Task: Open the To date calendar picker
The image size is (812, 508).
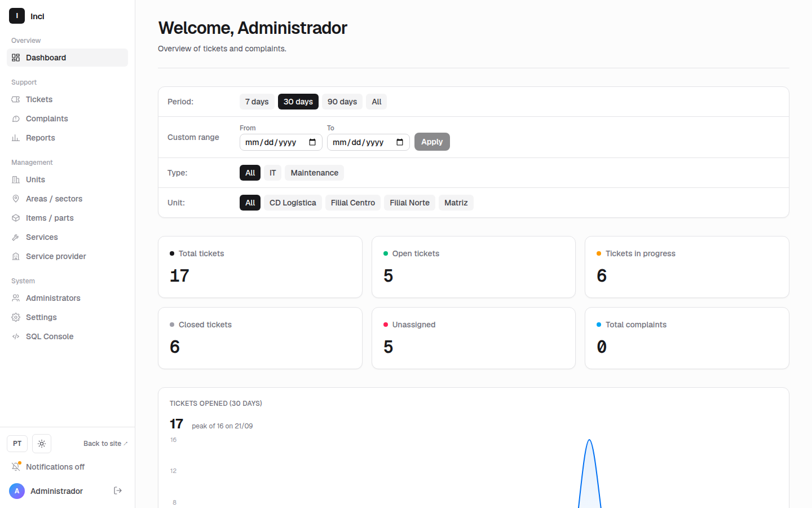Action: (x=400, y=142)
